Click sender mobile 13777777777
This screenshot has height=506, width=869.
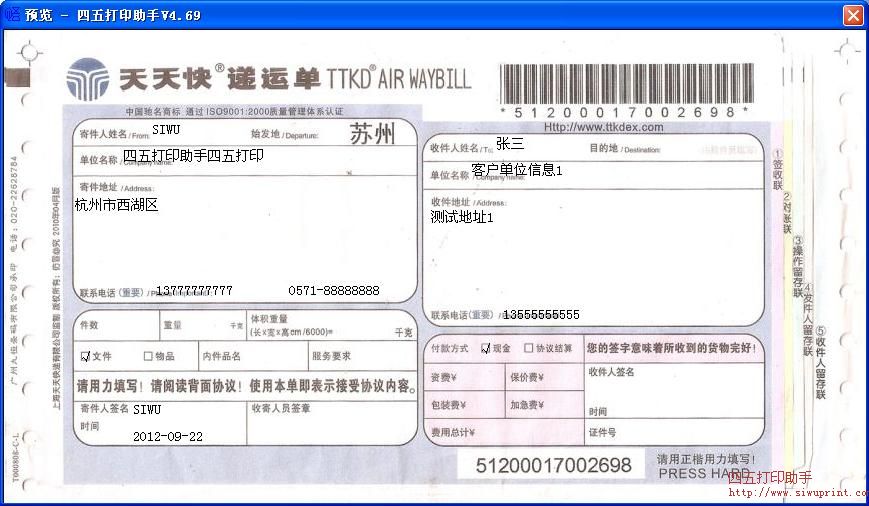click(x=194, y=291)
